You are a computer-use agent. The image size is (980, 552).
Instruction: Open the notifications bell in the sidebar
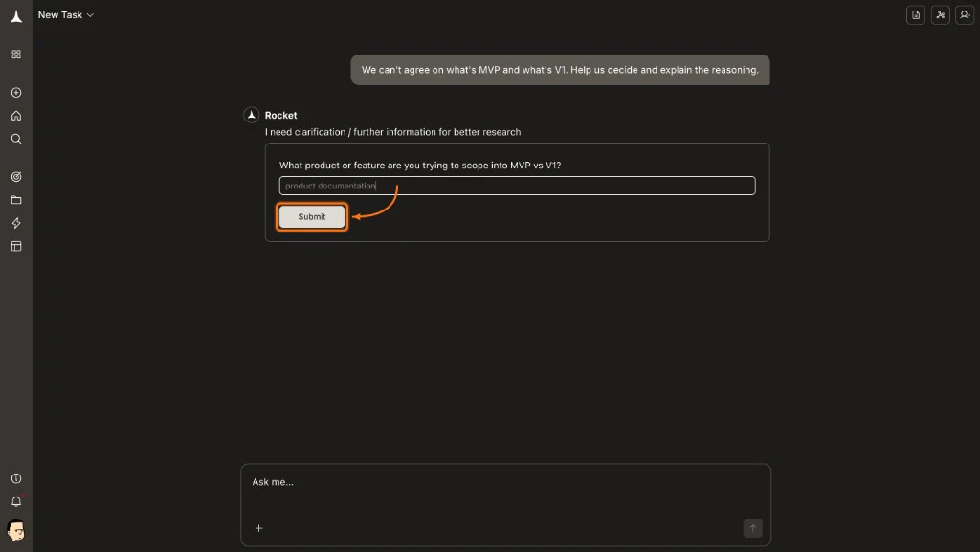(15, 501)
